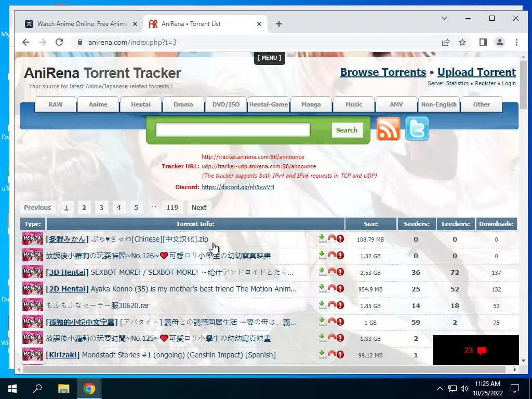The height and width of the screenshot is (399, 532).
Task: Open volume control in system tray
Action: (464, 389)
